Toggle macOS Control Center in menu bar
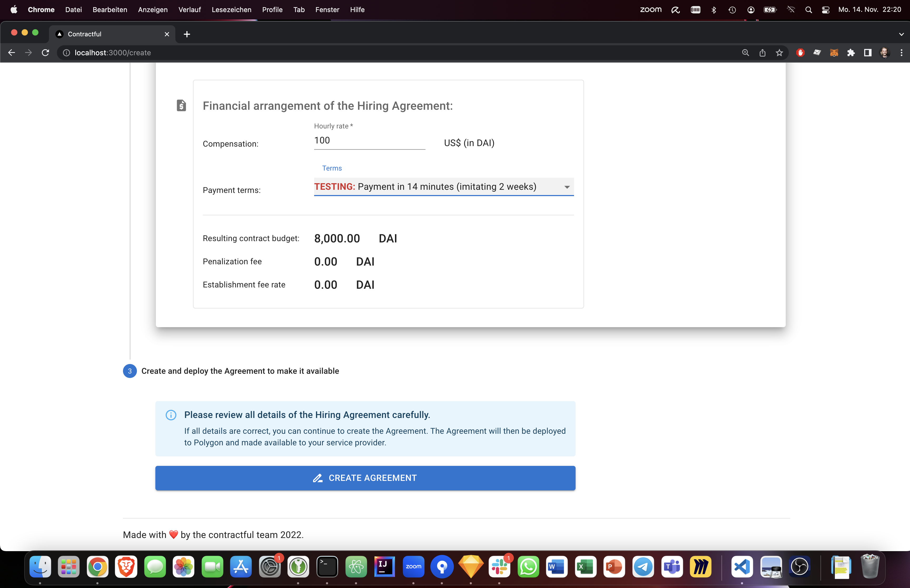910x588 pixels. pyautogui.click(x=825, y=9)
